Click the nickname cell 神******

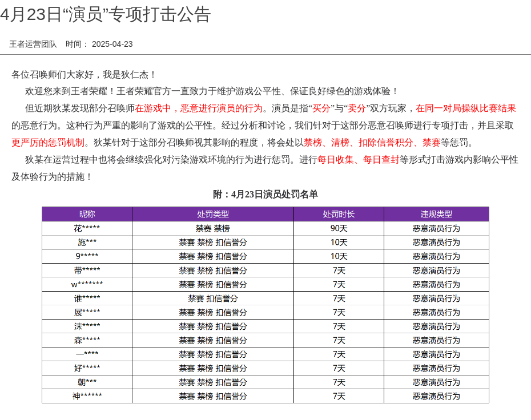[x=87, y=396]
